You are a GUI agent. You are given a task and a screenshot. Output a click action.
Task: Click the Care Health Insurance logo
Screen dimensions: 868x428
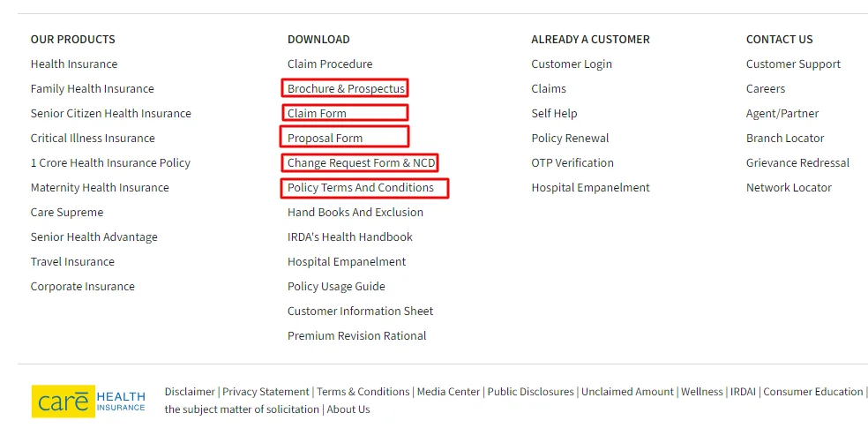pyautogui.click(x=88, y=401)
